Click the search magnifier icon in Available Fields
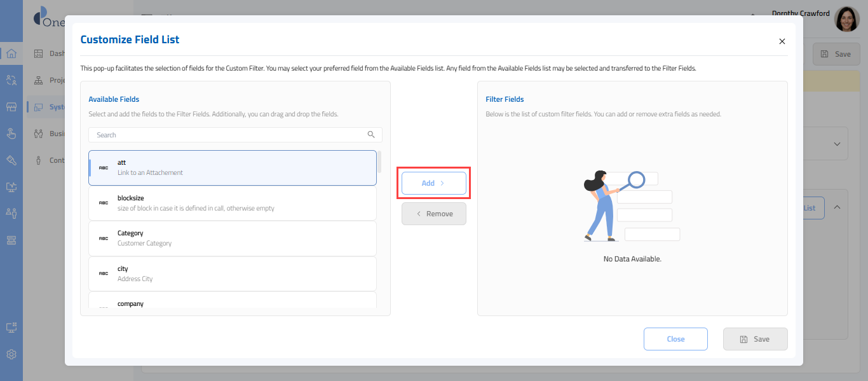The image size is (868, 381). coord(371,135)
